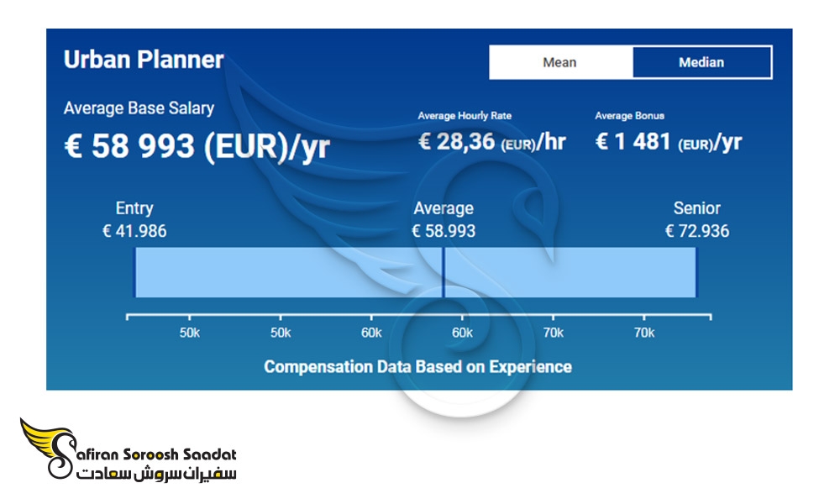Screen dimensions: 840x504
Task: Click the Senior € 72.936 label
Action: coord(697,219)
